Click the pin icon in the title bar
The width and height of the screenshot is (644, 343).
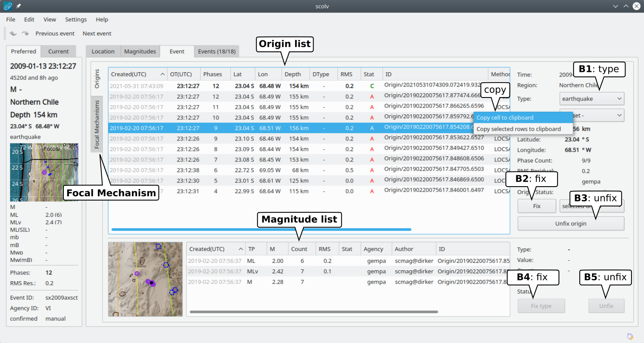pos(18,6)
